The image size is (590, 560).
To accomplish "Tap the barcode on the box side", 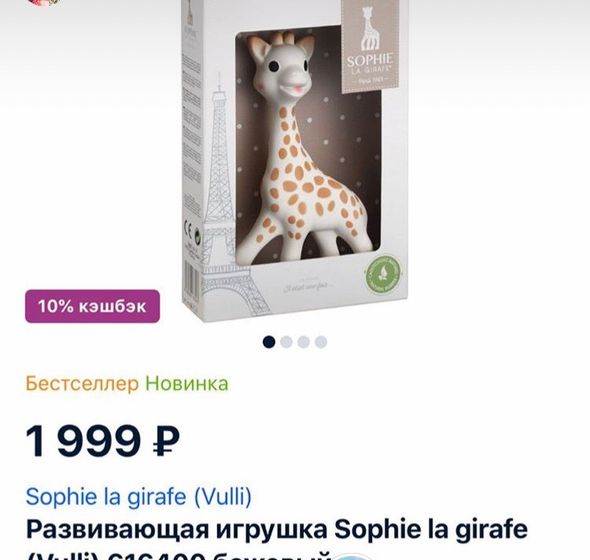I will pos(192,280).
